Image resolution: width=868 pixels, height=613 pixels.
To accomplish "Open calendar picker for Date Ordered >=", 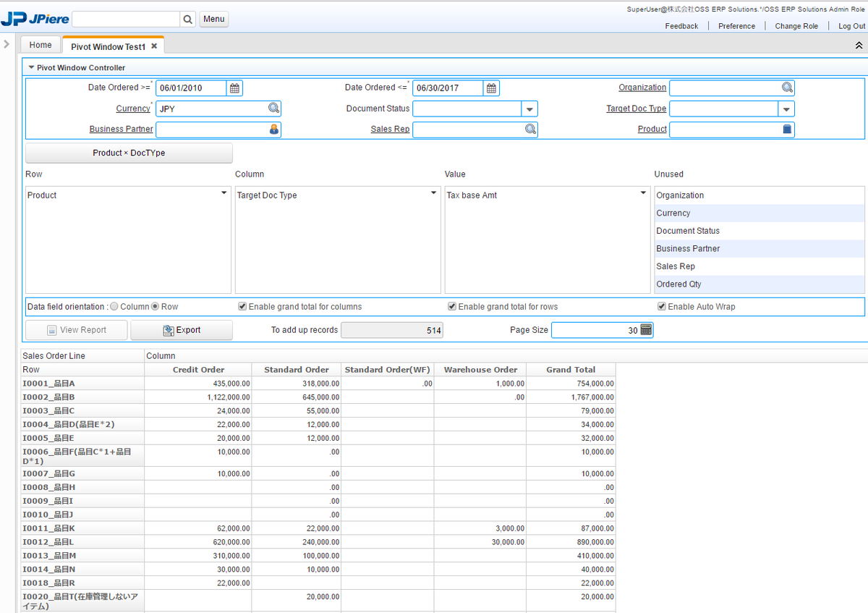I will [234, 88].
